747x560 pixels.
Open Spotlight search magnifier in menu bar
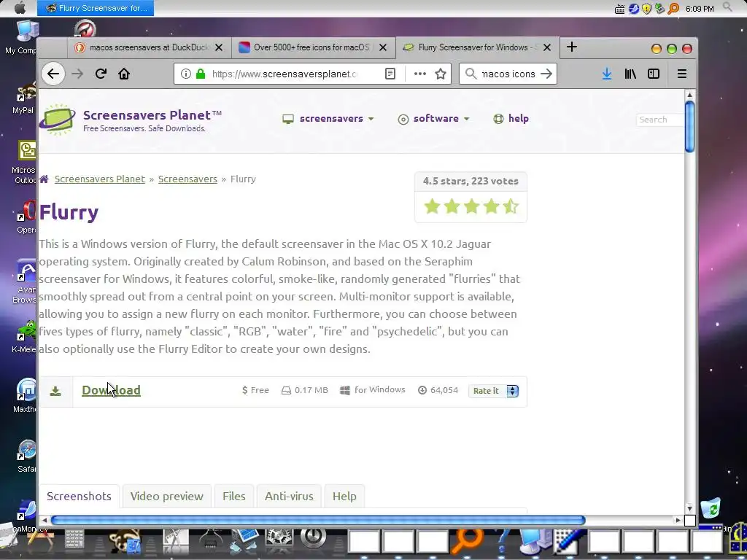[x=727, y=7]
